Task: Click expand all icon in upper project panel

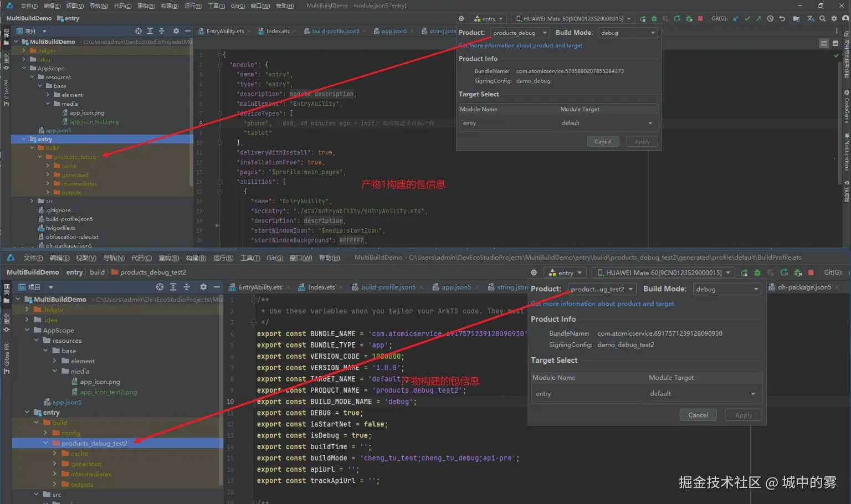Action: coord(150,31)
